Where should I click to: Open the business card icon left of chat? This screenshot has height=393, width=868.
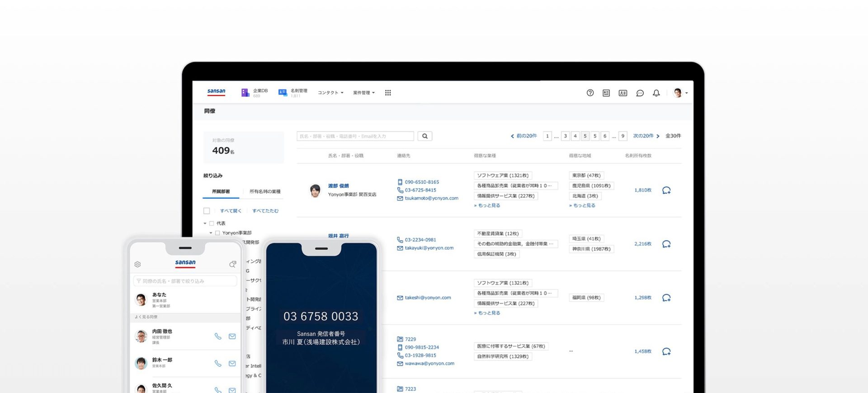pos(623,93)
